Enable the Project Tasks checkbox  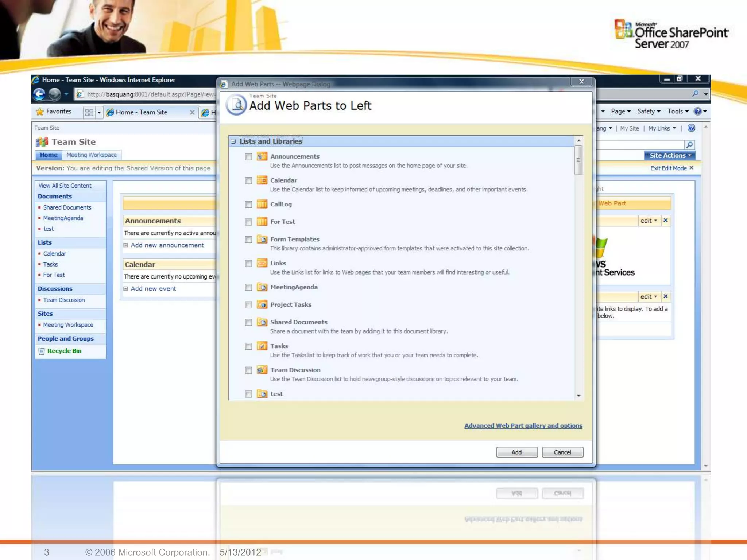248,305
